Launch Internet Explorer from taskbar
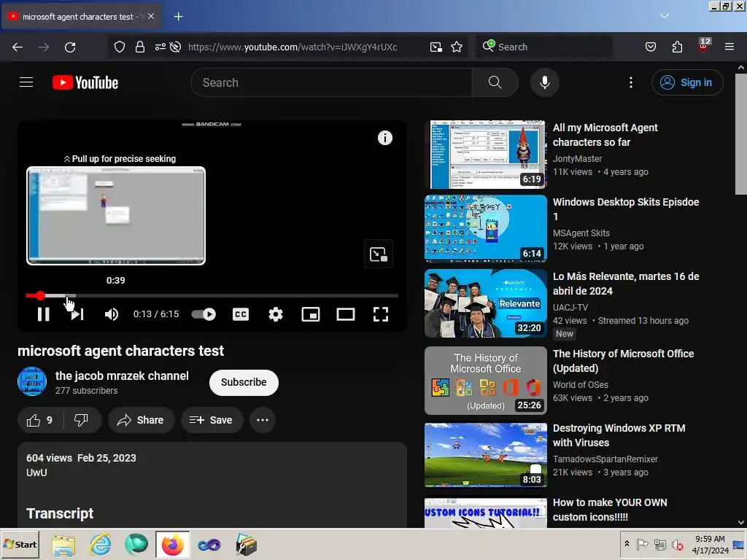 coord(100,544)
